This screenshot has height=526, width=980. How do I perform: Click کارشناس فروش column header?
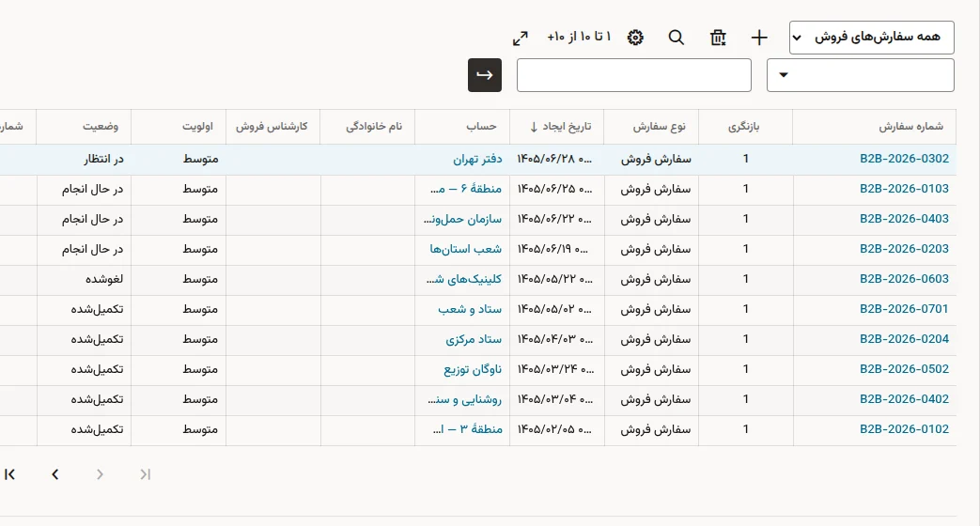[272, 127]
